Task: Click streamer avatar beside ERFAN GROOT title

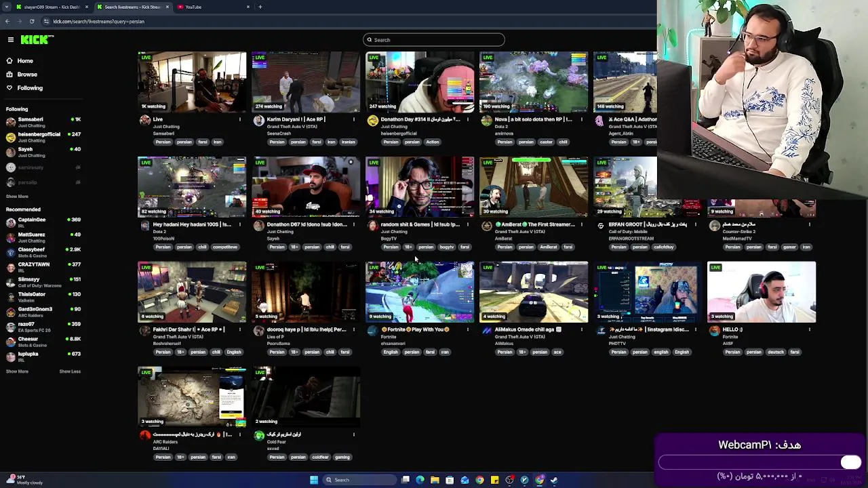Action: [x=601, y=226]
